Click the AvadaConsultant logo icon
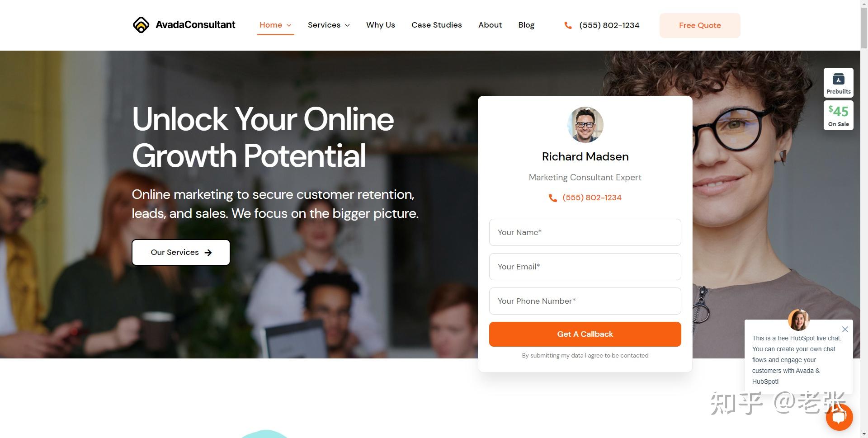 pyautogui.click(x=141, y=25)
